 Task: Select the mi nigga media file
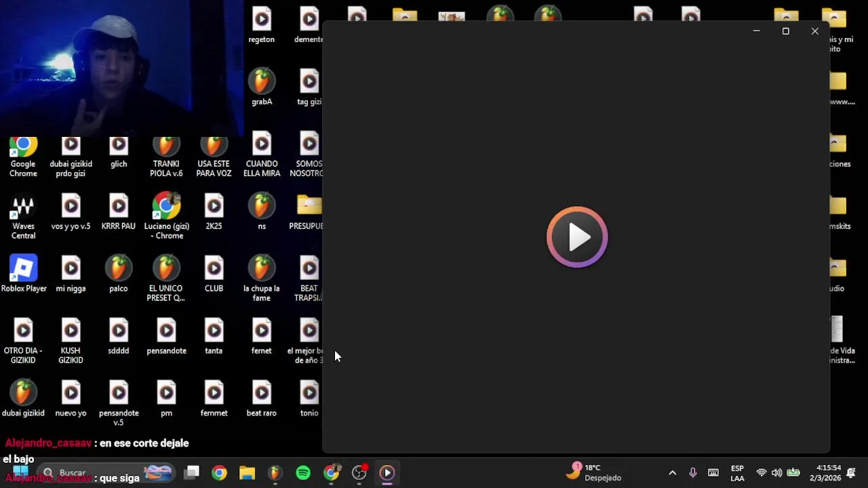[71, 274]
